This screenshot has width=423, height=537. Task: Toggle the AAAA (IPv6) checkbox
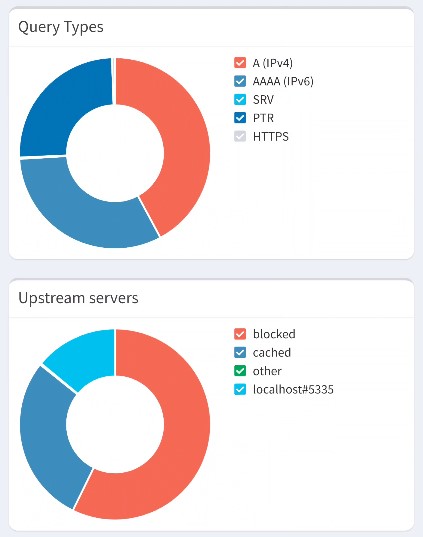240,81
